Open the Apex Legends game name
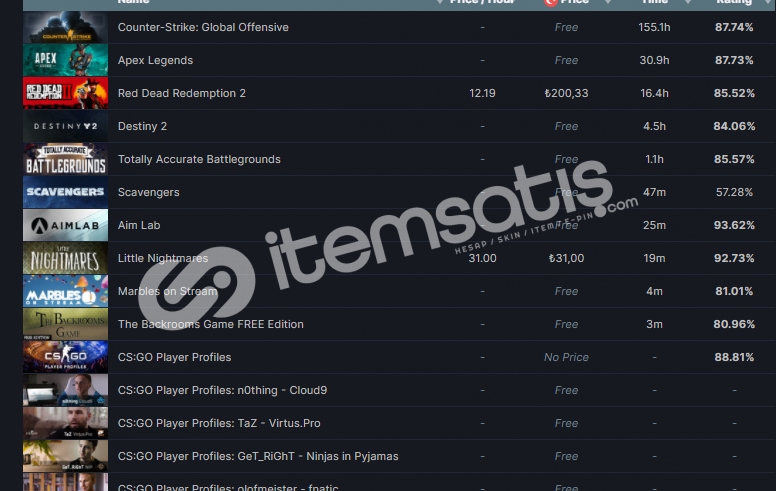 click(x=155, y=60)
